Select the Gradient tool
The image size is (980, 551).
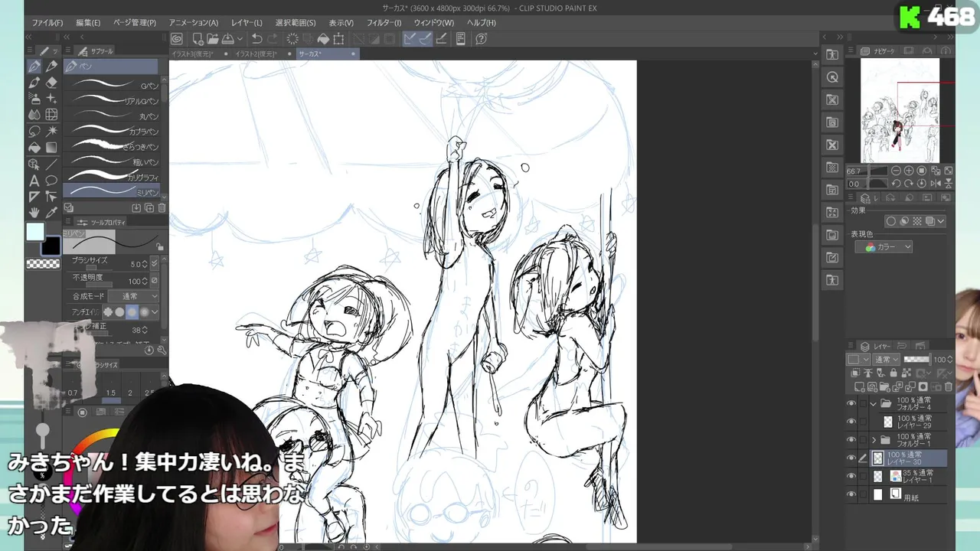click(x=51, y=147)
